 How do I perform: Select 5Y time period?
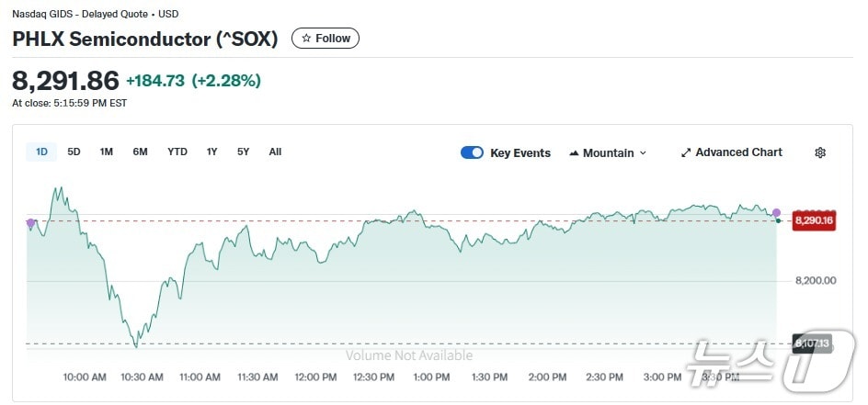(243, 152)
